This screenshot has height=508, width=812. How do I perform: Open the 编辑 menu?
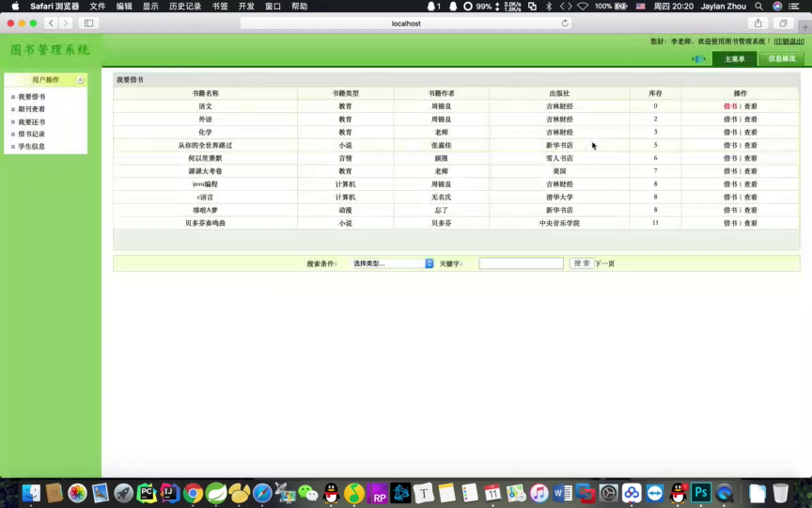click(124, 7)
